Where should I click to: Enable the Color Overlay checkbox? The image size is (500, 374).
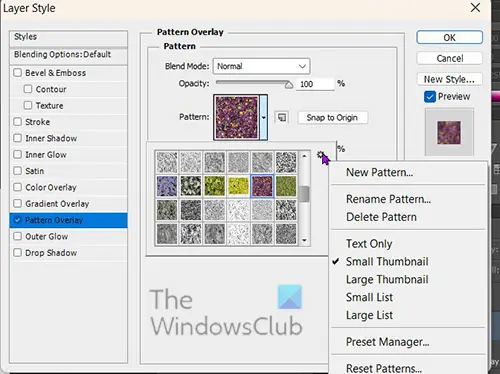(17, 187)
